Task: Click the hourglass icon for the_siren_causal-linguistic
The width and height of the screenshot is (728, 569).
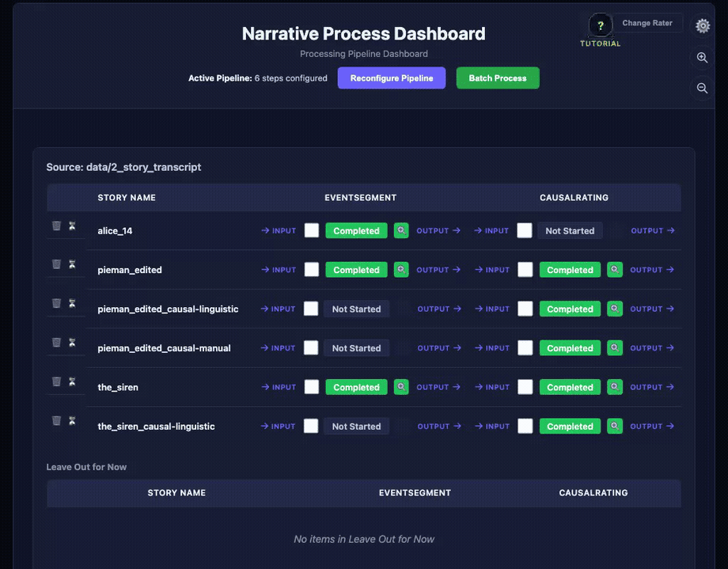Action: point(72,420)
